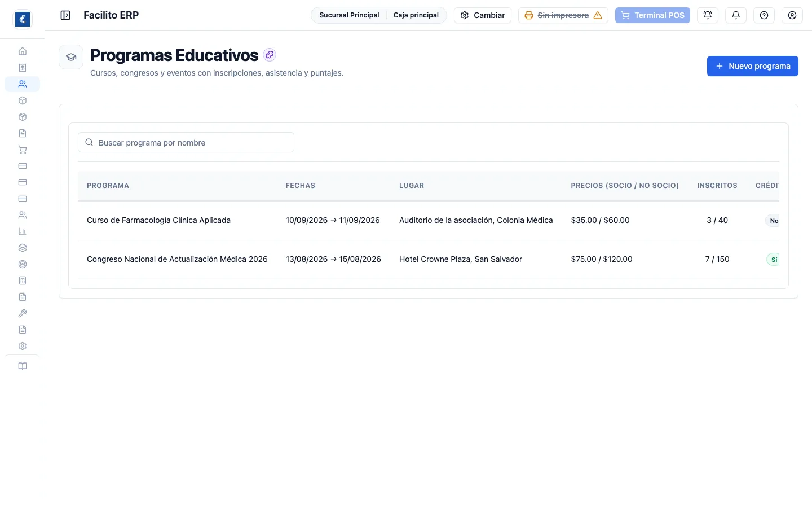812x508 pixels.
Task: Click the INSCRITOS column header
Action: click(x=717, y=186)
